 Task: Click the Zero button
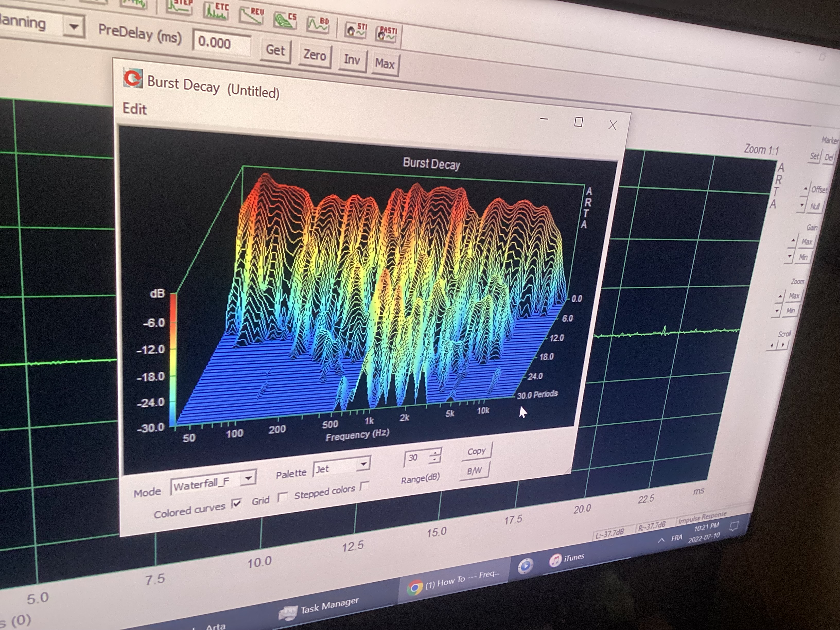pos(314,55)
